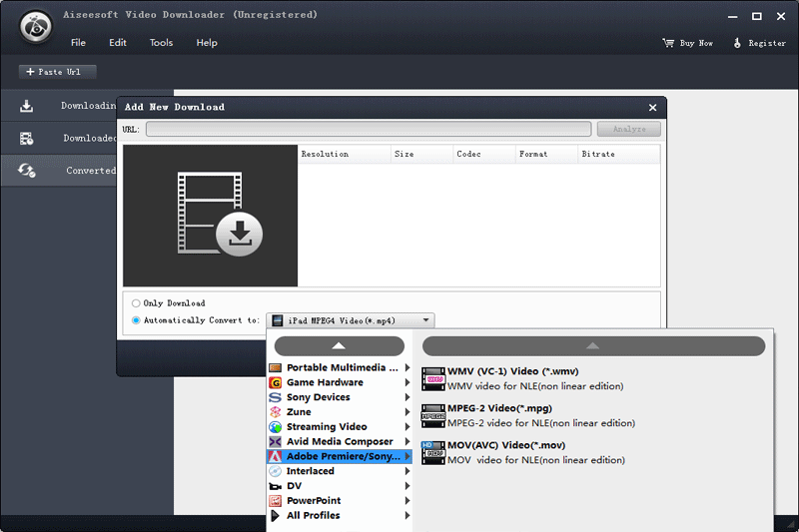The image size is (799, 532).
Task: Click the Codec column header
Action: pos(484,154)
